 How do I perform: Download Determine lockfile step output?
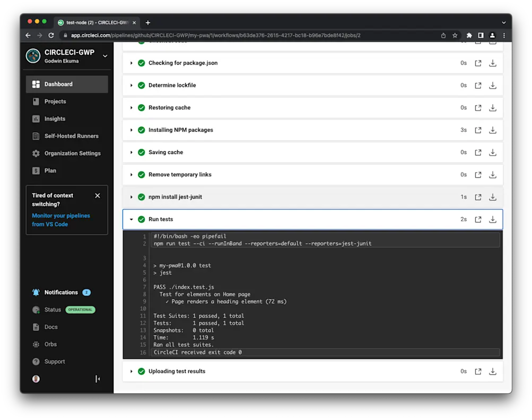click(x=493, y=85)
